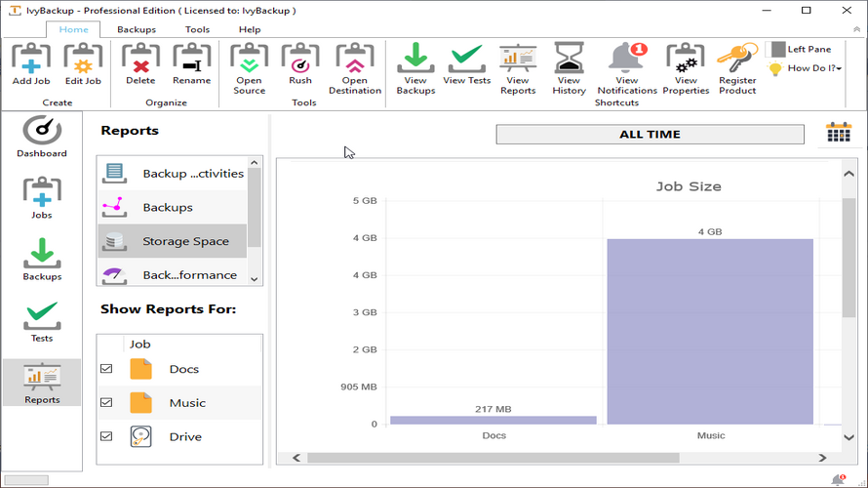
Task: Select Backups report in the Reports list
Action: point(168,207)
